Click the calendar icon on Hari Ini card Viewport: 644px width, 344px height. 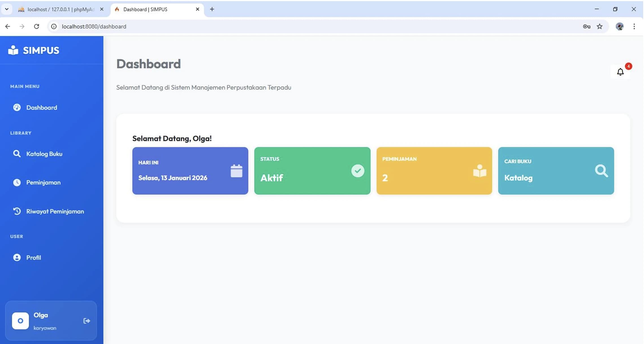[236, 171]
